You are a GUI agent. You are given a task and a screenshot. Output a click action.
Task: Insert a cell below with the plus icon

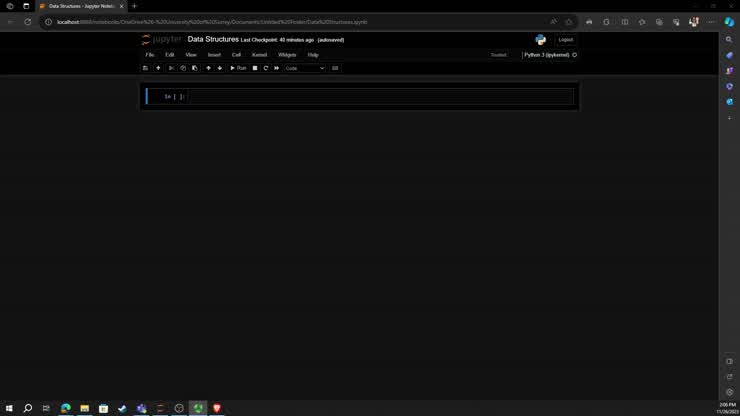[158, 68]
